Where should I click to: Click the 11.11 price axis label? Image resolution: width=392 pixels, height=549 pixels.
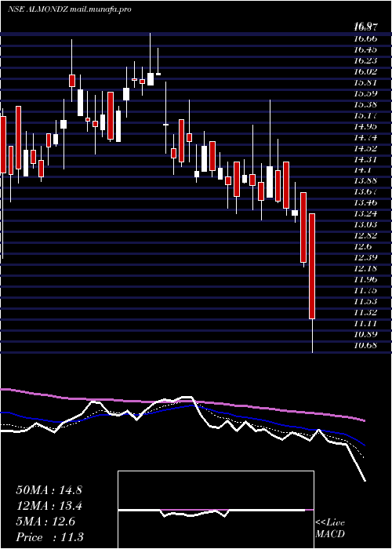(365, 323)
